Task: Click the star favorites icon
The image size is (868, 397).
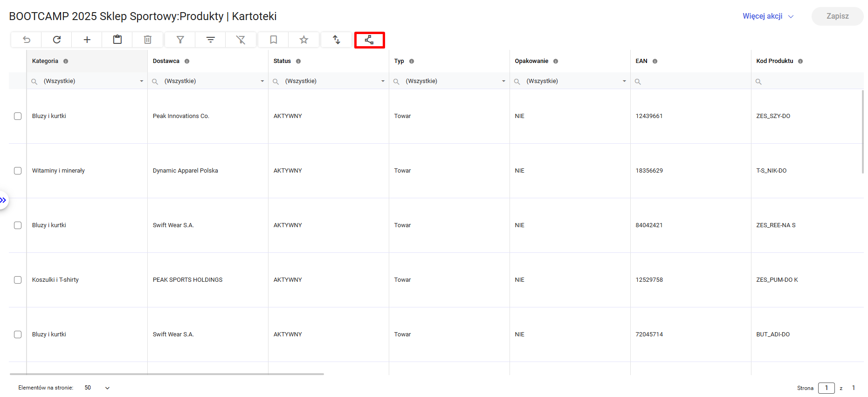Action: (x=304, y=40)
